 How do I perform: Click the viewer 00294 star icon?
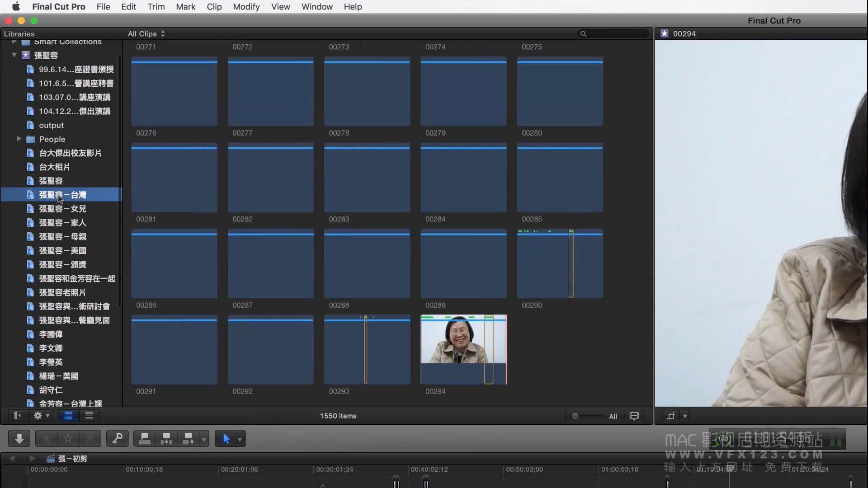[664, 33]
